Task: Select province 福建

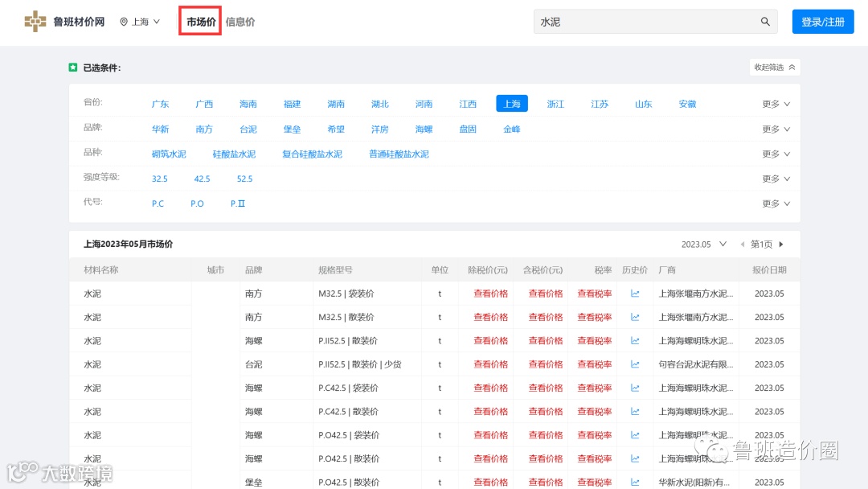Action: tap(292, 104)
